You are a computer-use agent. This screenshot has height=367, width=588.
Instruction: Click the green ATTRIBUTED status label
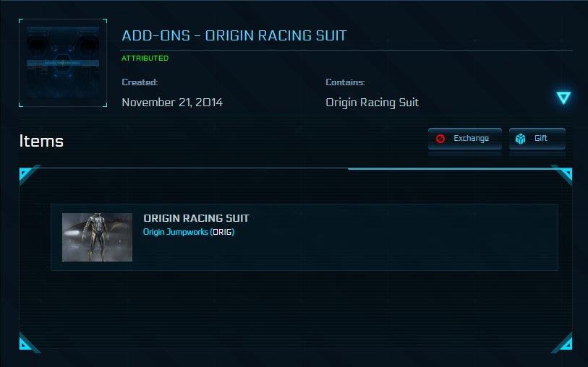click(x=145, y=58)
